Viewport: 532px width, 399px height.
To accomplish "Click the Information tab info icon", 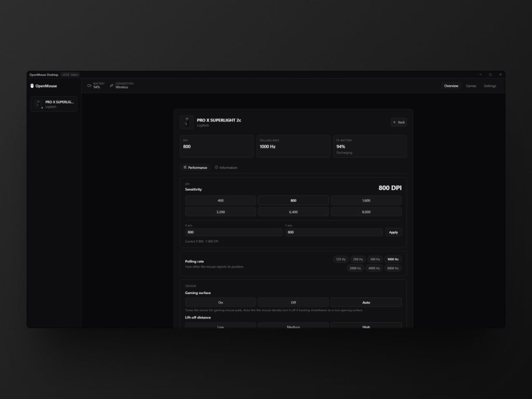I will coord(217,167).
